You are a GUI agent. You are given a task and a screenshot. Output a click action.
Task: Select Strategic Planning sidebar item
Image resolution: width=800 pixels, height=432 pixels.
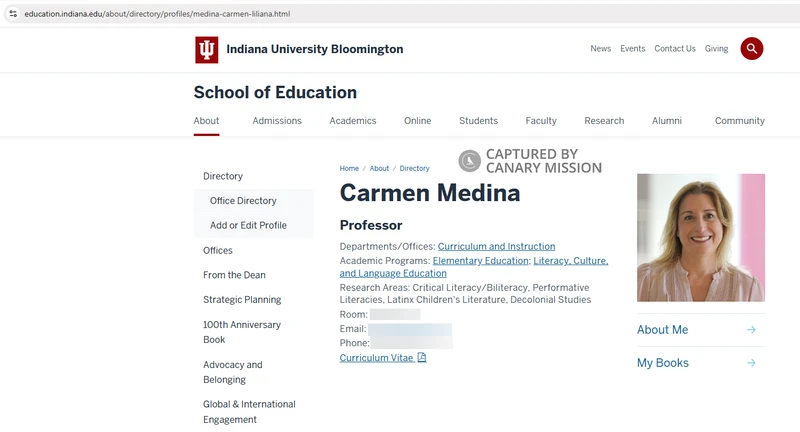tap(242, 300)
